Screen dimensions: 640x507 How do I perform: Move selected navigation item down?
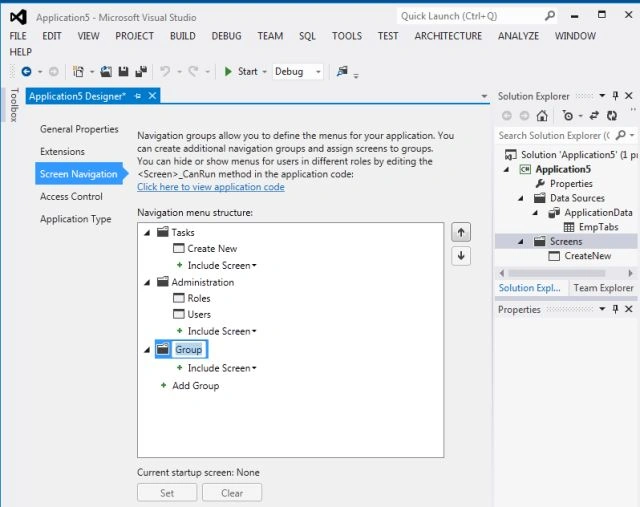461,256
